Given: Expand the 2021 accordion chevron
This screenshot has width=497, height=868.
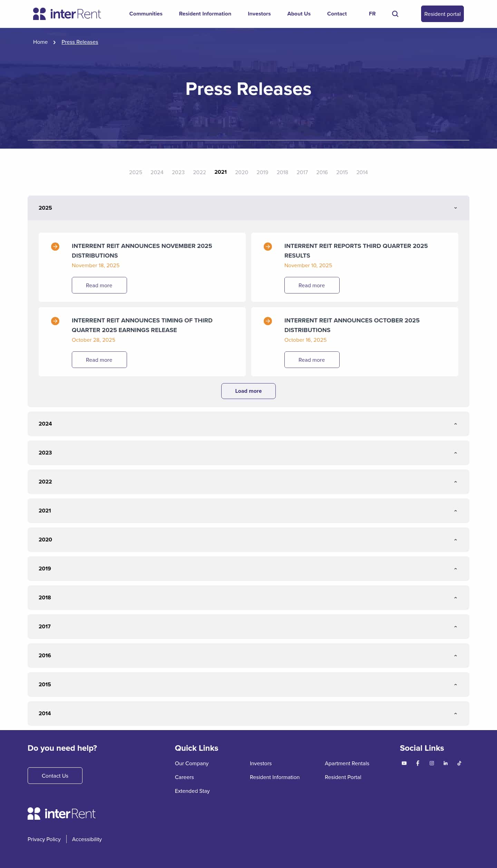Looking at the screenshot, I should pyautogui.click(x=455, y=511).
